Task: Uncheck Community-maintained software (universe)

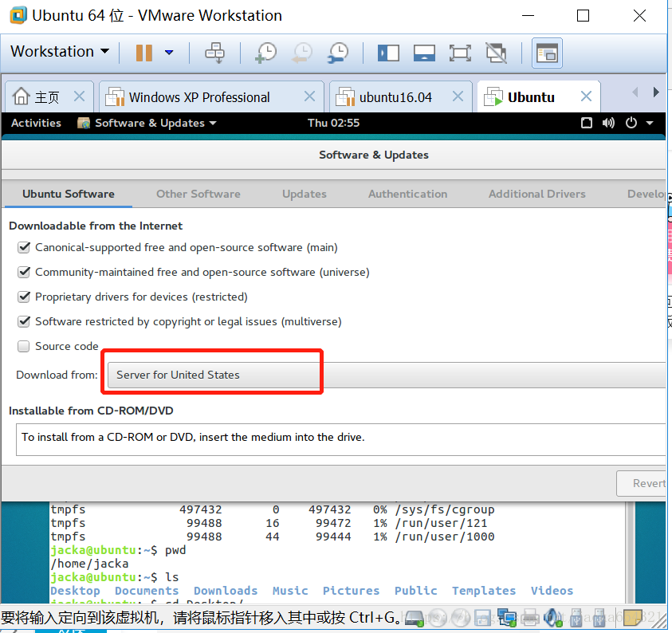Action: click(x=24, y=272)
